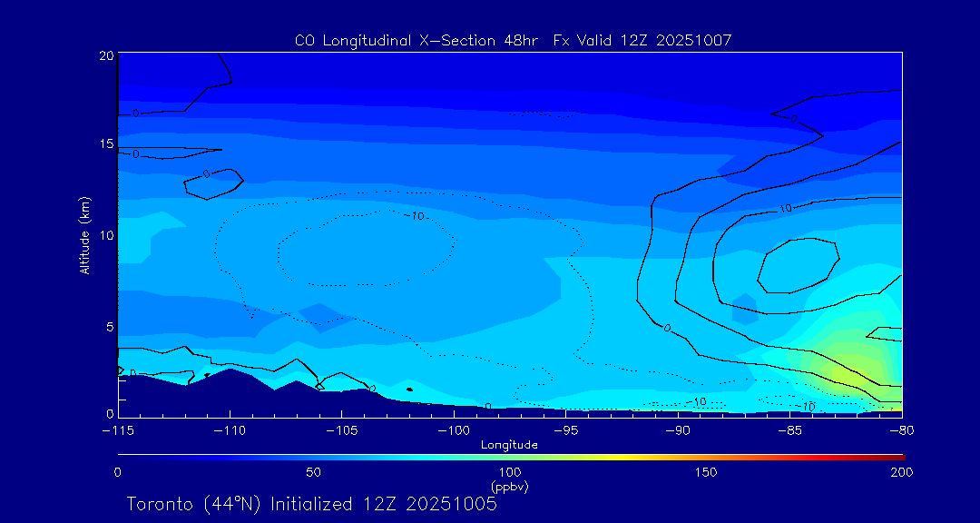Image resolution: width=980 pixels, height=523 pixels.
Task: Click the red end of the colorbar
Action: (x=897, y=455)
